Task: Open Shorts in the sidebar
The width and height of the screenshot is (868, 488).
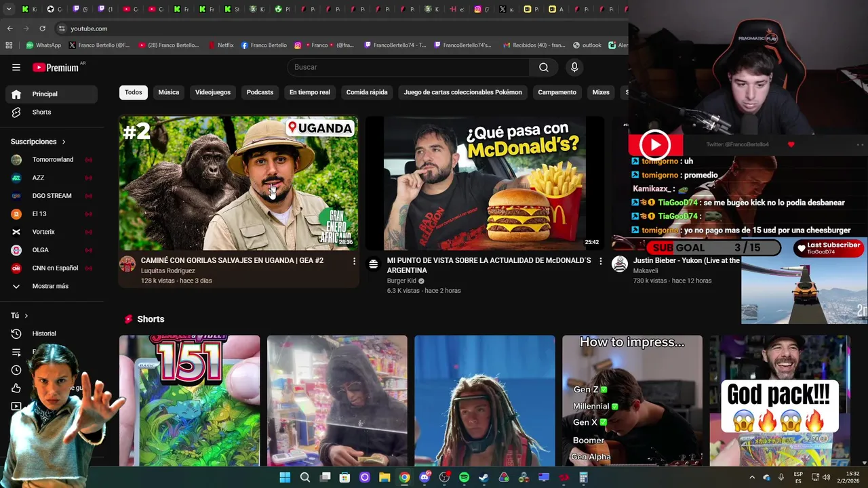Action: 52,112
